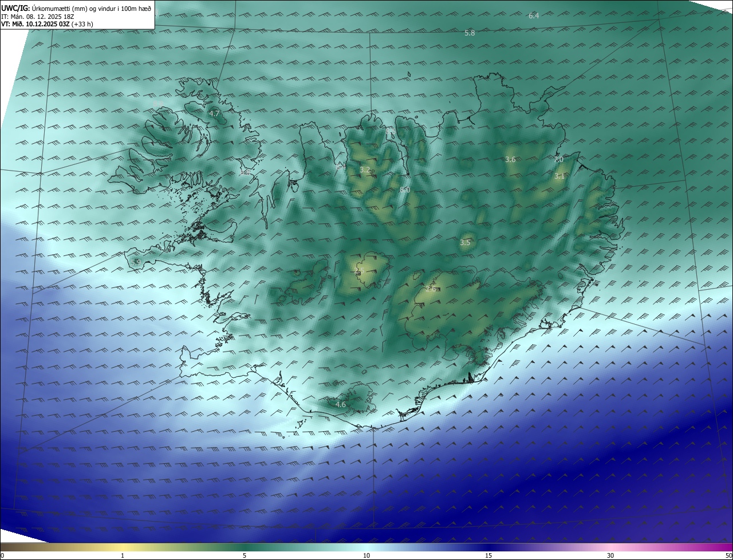Click the 0 tick label on the color scale
Viewport: 733px width, 560px height.
click(x=2, y=555)
